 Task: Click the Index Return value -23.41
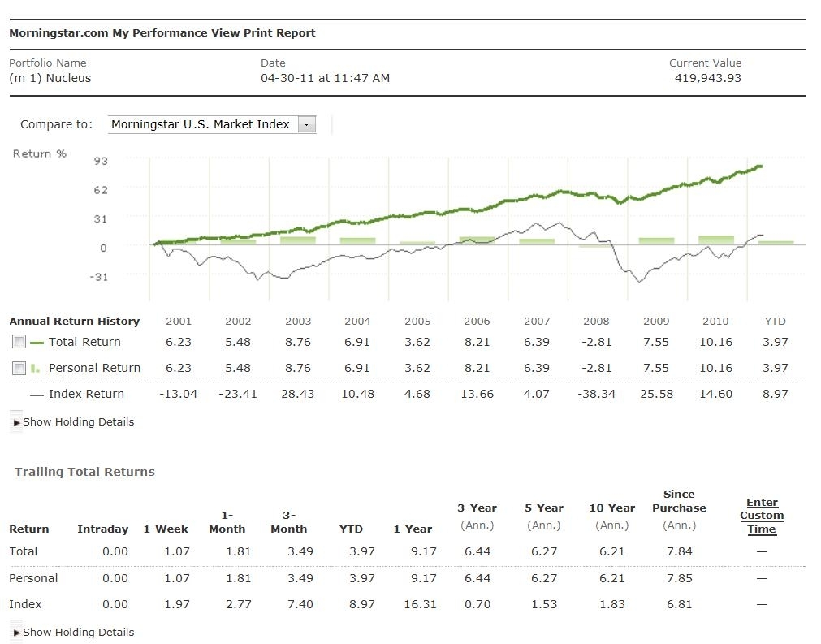click(238, 394)
